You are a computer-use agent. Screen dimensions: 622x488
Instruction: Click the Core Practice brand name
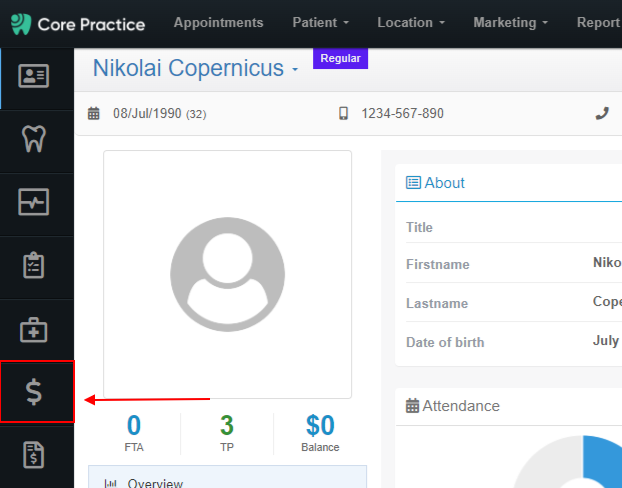91,25
